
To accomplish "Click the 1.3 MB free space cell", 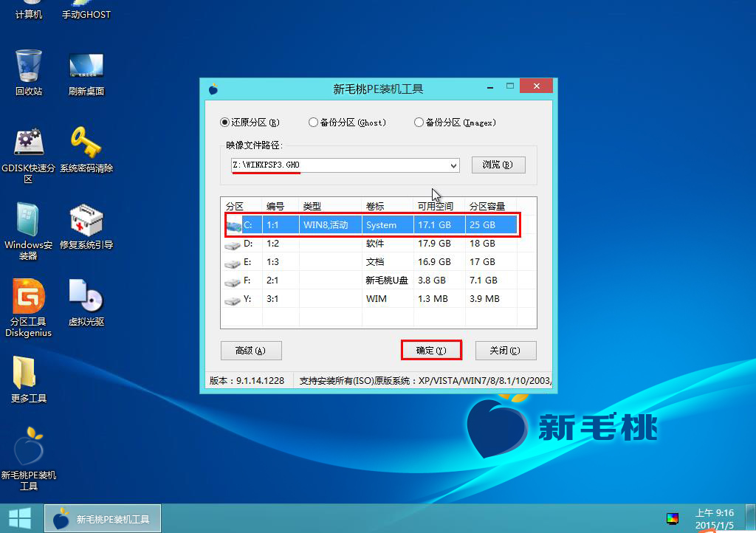I will coord(433,299).
